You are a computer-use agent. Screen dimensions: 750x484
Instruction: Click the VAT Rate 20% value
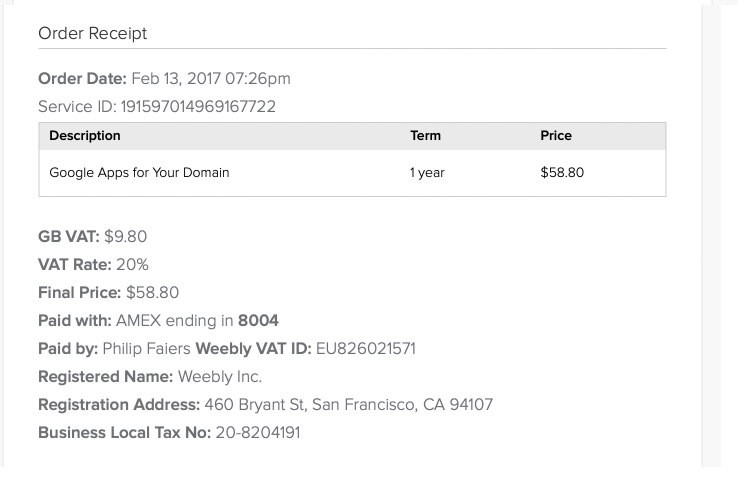coord(130,265)
